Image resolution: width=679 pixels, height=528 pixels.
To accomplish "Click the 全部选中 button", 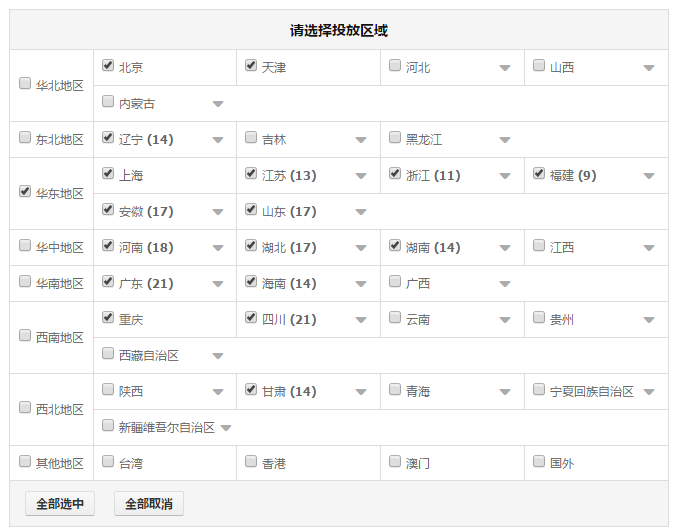I will pos(60,504).
